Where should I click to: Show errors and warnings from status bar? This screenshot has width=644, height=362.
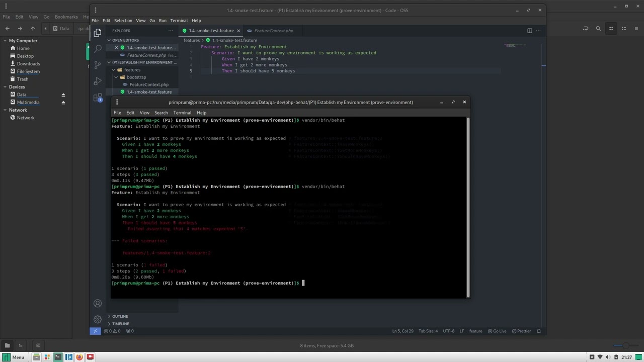click(112, 331)
